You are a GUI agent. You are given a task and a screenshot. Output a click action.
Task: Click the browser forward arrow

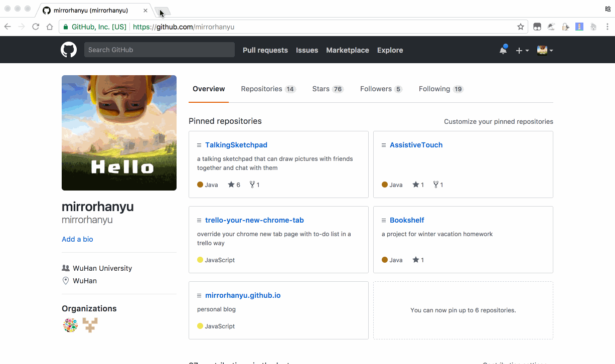(22, 27)
